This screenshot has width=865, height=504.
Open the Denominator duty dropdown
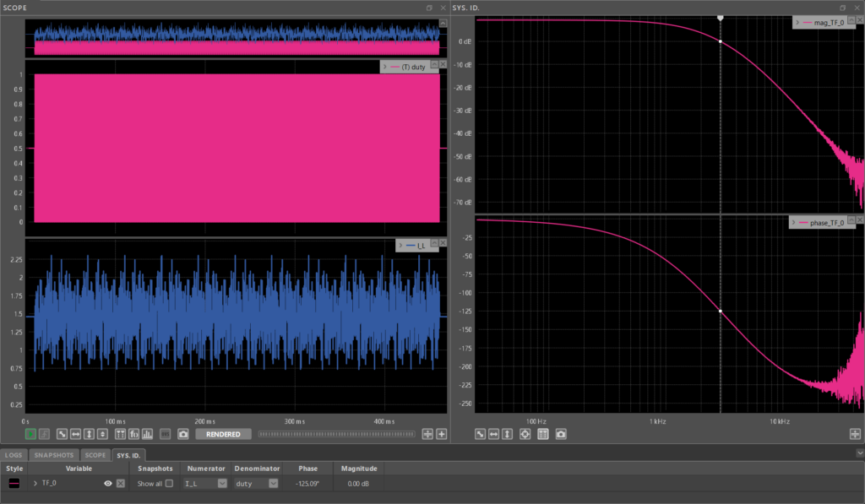[257, 484]
